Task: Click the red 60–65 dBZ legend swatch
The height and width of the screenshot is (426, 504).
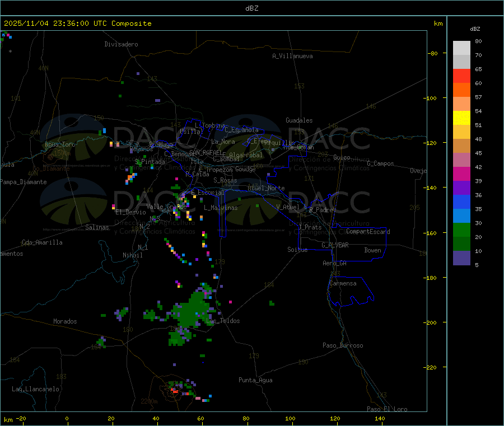Action: 461,76
